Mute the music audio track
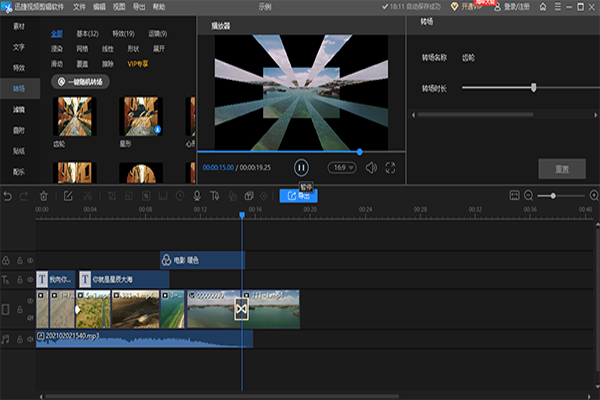 pyautogui.click(x=29, y=340)
